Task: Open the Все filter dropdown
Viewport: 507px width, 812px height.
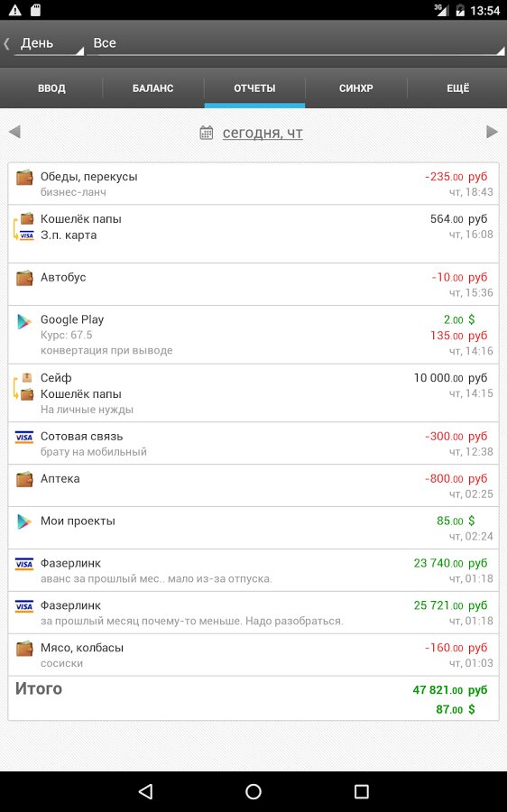Action: point(296,43)
